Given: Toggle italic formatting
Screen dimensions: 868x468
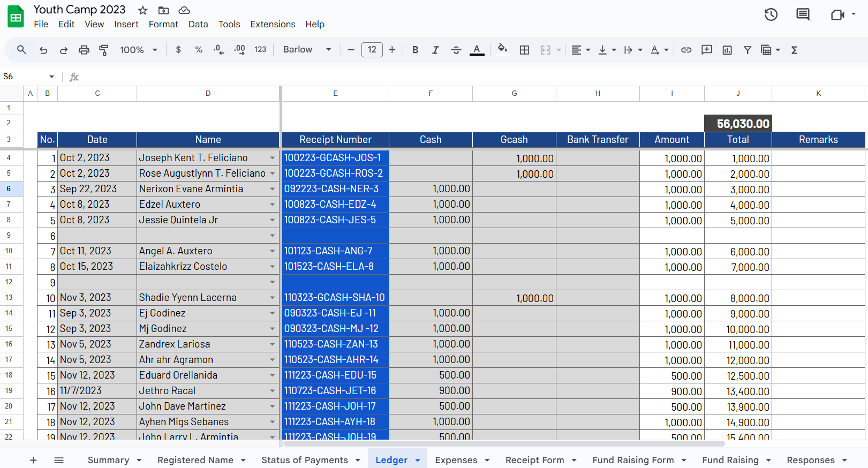Looking at the screenshot, I should [435, 50].
